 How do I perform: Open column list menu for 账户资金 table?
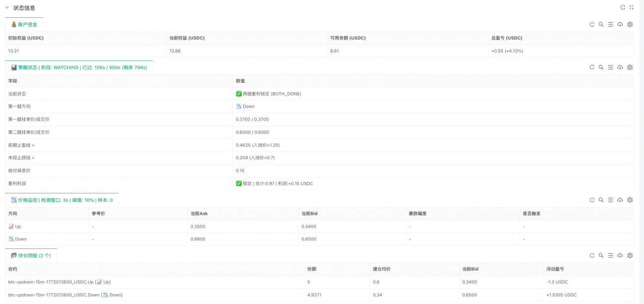611,24
